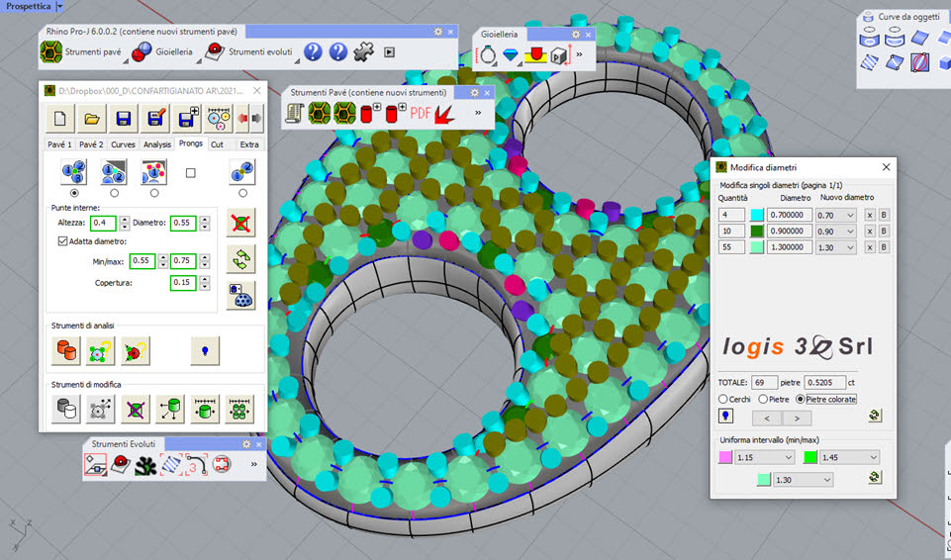Save with the blue floppy disk icon
This screenshot has width=951, height=560.
click(x=123, y=118)
